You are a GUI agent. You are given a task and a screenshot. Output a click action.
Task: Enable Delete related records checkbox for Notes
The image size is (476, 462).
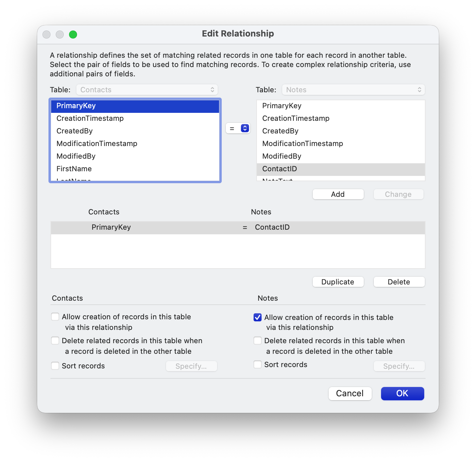[258, 341]
